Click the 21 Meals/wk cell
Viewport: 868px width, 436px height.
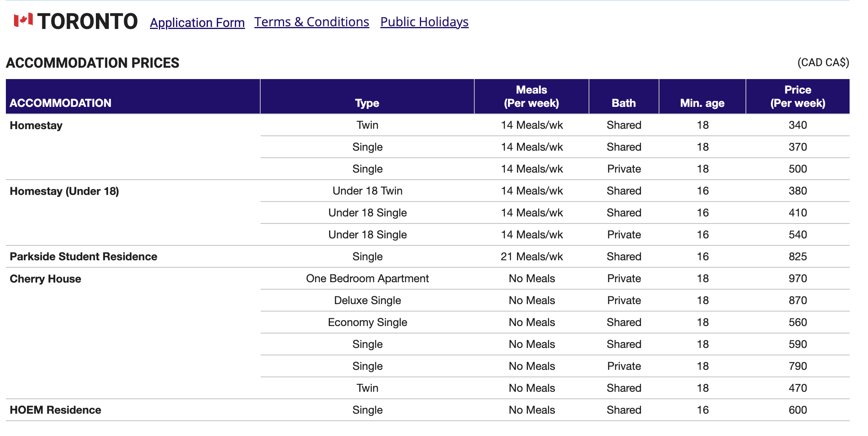[531, 256]
